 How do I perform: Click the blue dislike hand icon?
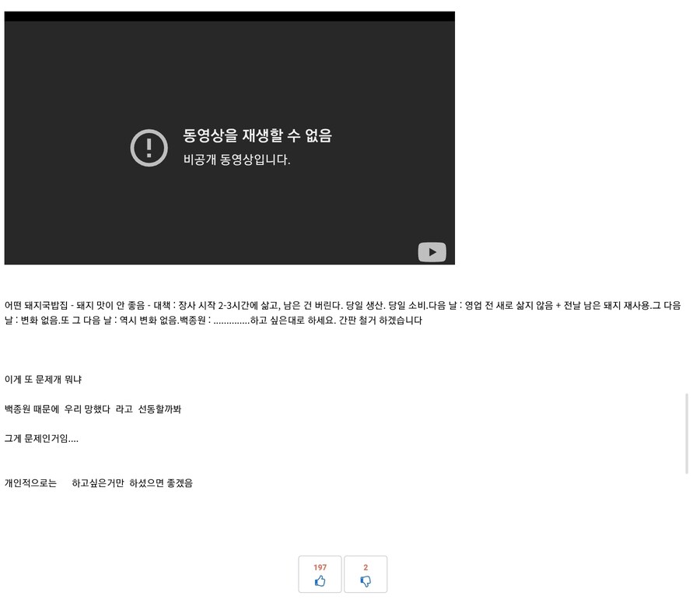tap(365, 580)
